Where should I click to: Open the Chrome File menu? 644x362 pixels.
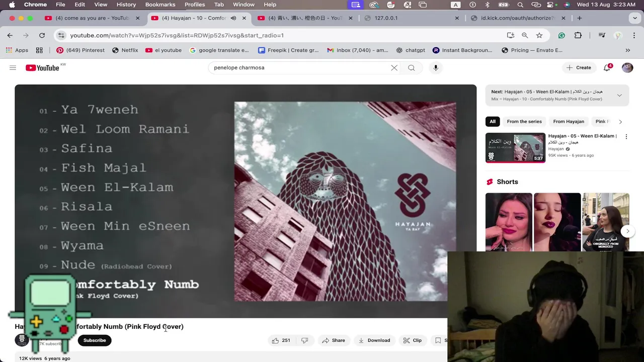[60, 5]
